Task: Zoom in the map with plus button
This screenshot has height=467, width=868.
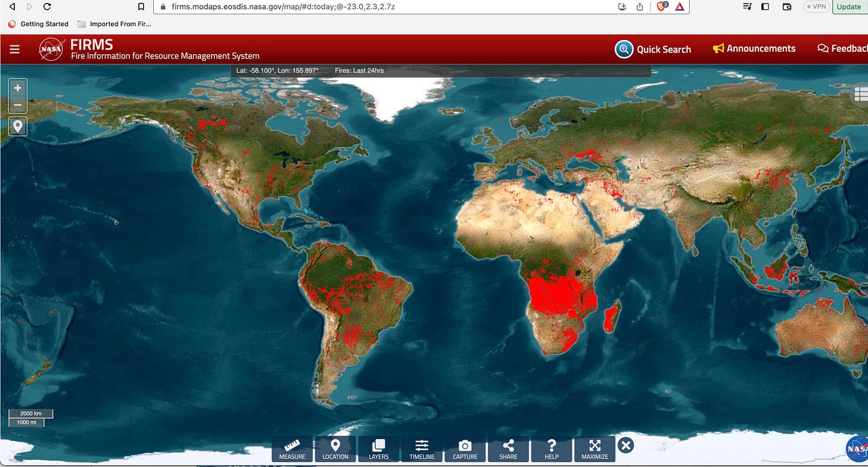Action: click(18, 88)
